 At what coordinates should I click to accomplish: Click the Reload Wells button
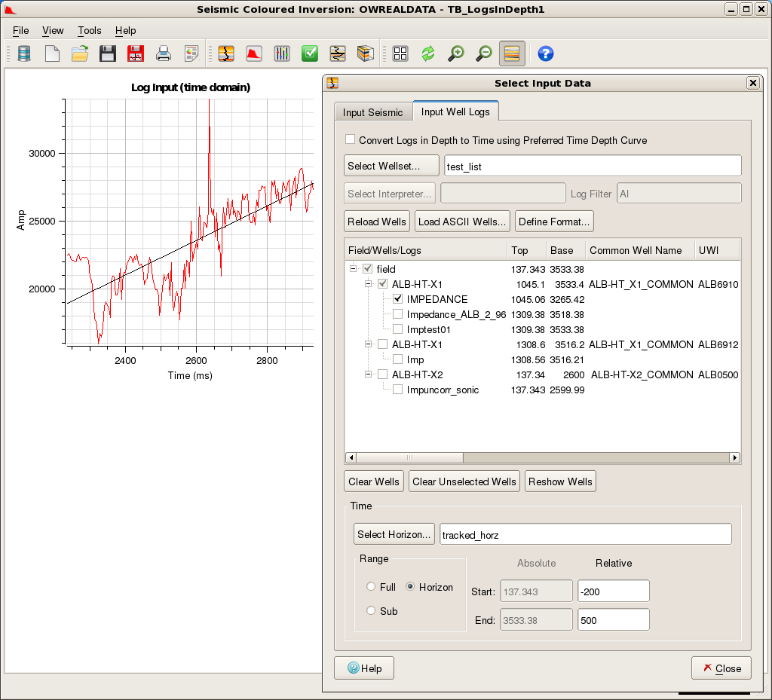[377, 222]
